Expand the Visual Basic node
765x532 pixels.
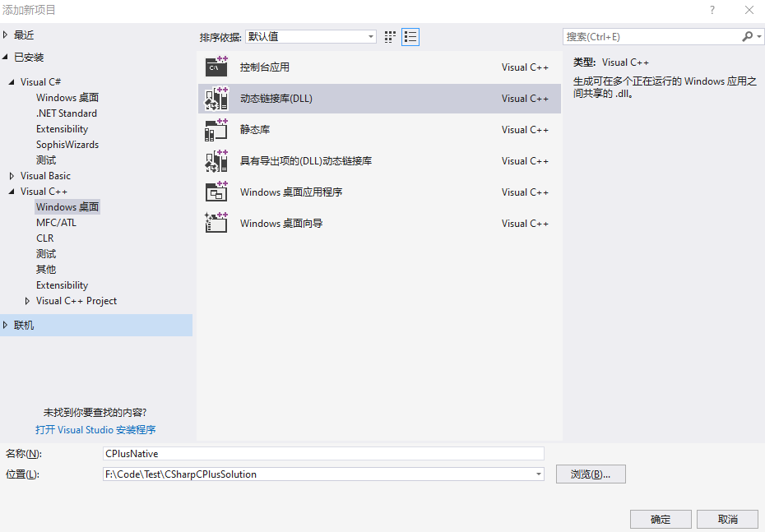(12, 175)
